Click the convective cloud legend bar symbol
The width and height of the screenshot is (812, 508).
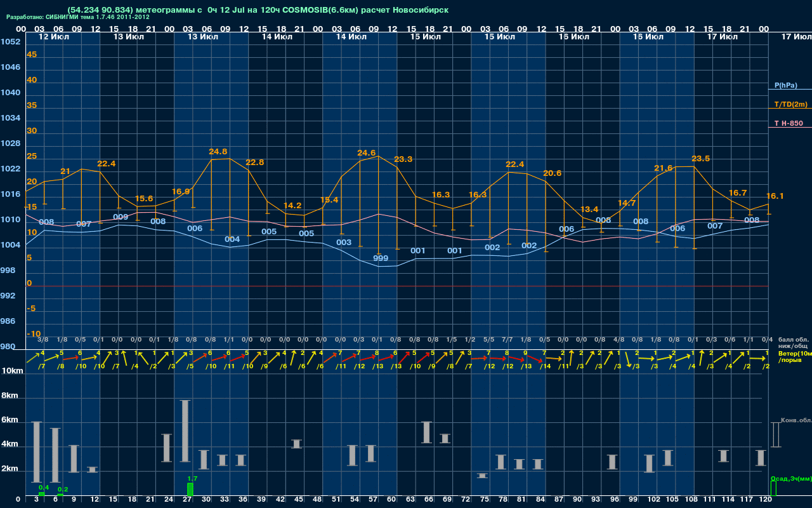coord(776,435)
